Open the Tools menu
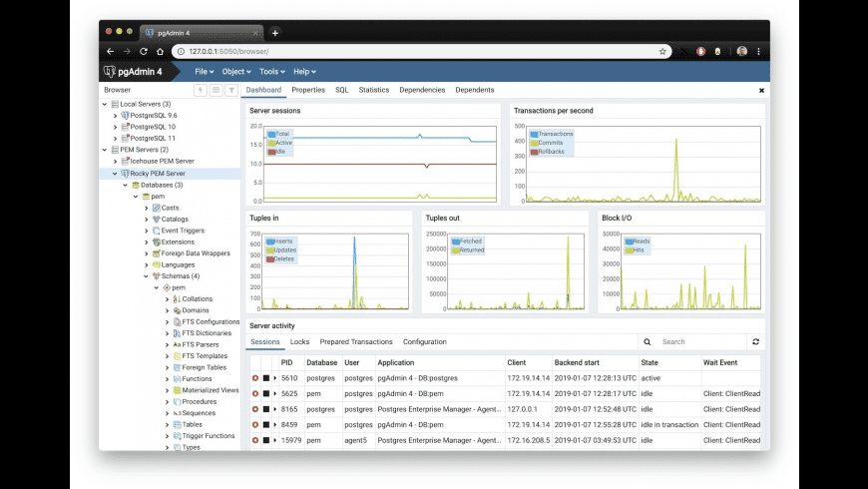Viewport: 868px width, 489px height. [271, 72]
